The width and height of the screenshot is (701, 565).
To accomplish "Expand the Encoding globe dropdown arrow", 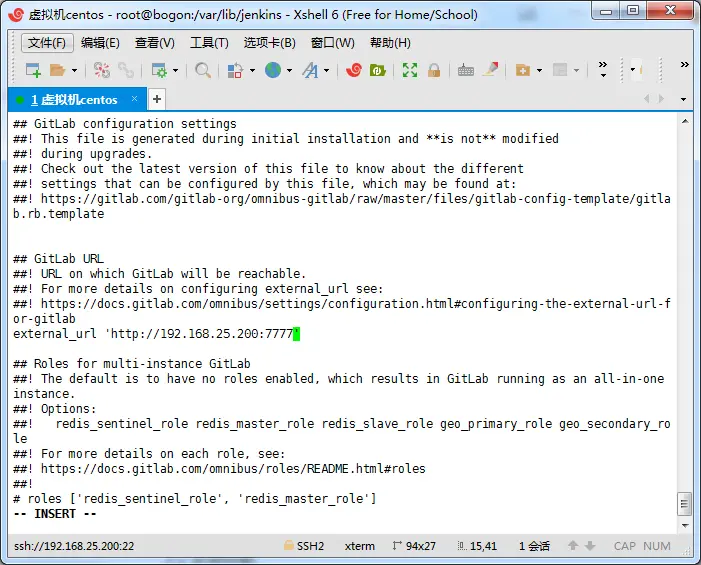I will [x=289, y=70].
